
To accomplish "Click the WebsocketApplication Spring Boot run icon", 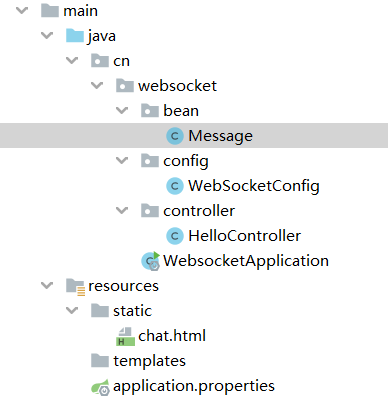I will coord(151,261).
